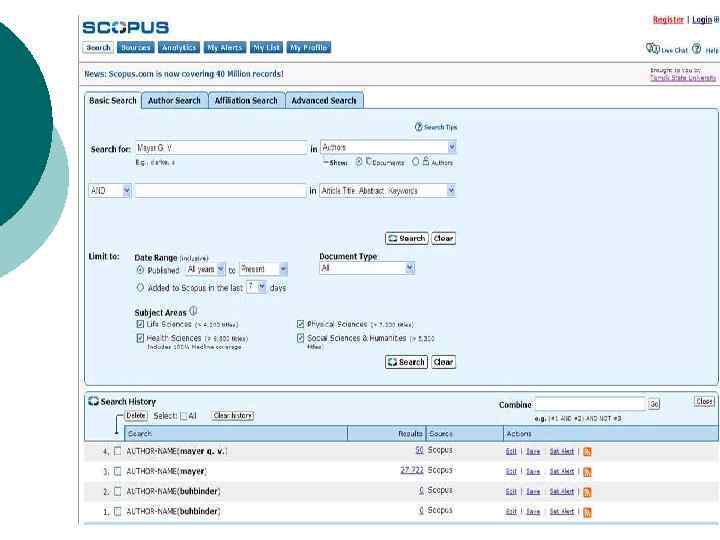
Task: Click upper Clear button
Action: [x=444, y=238]
